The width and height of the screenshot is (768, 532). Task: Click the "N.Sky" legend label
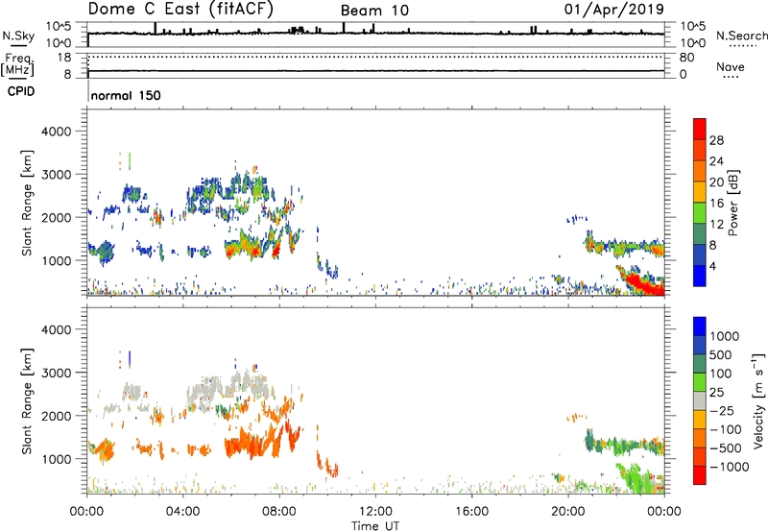(18, 36)
